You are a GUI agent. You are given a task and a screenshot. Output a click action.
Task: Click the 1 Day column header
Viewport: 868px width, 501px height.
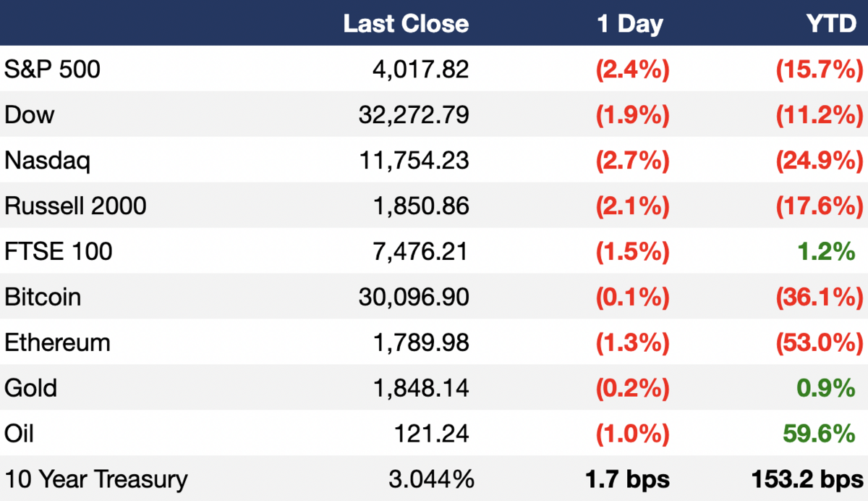(x=630, y=24)
